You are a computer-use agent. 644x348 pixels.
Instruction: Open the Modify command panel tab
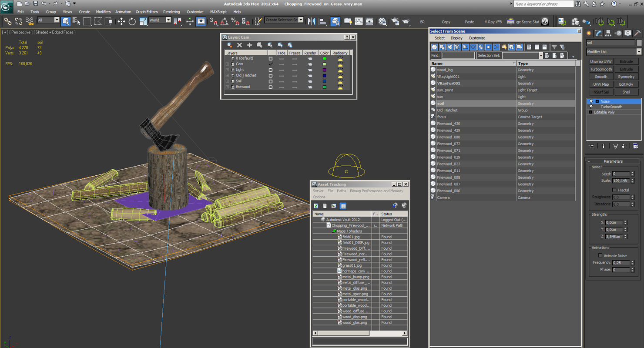click(x=598, y=33)
